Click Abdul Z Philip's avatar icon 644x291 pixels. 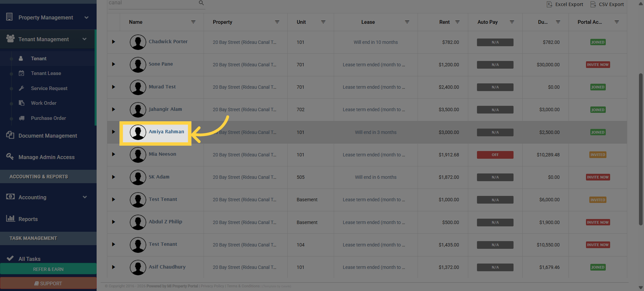pos(138,222)
